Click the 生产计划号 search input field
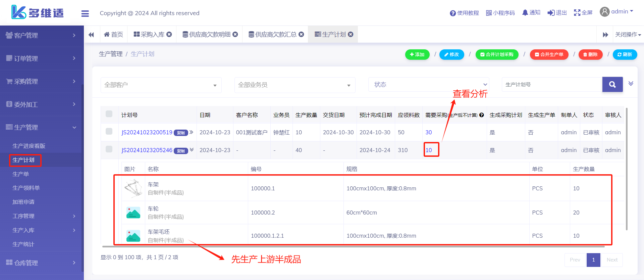Image resolution: width=644 pixels, height=280 pixels. [x=552, y=85]
